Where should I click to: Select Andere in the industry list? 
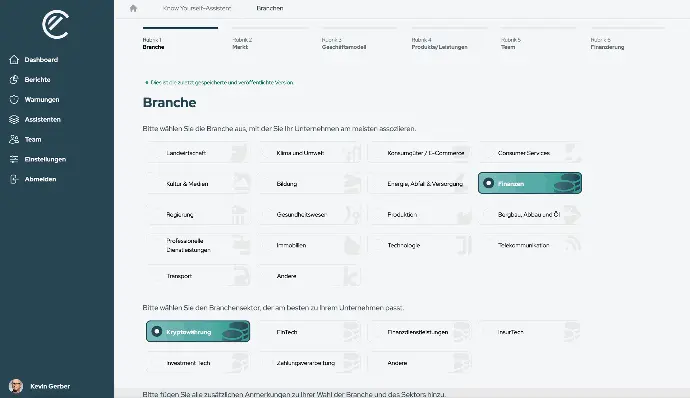click(309, 276)
